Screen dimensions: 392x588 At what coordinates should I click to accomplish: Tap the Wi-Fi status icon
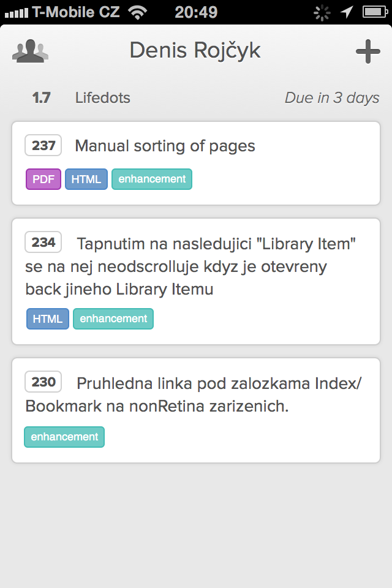point(138,12)
